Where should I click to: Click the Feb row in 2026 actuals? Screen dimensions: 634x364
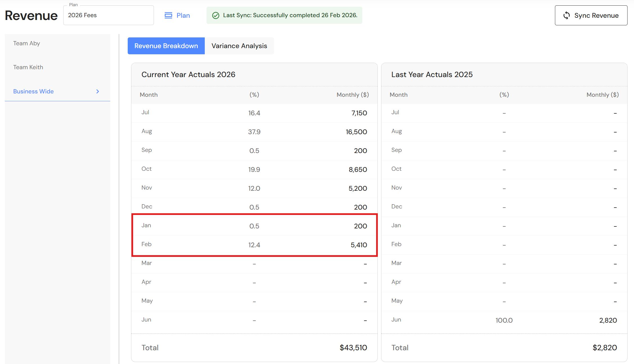tap(146, 244)
